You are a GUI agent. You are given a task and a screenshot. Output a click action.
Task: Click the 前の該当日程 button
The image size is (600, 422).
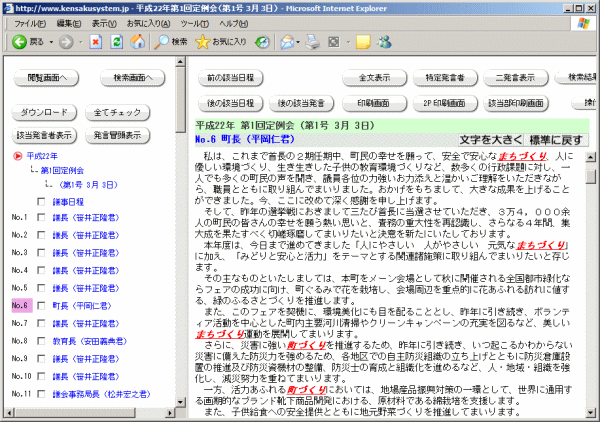click(x=231, y=78)
